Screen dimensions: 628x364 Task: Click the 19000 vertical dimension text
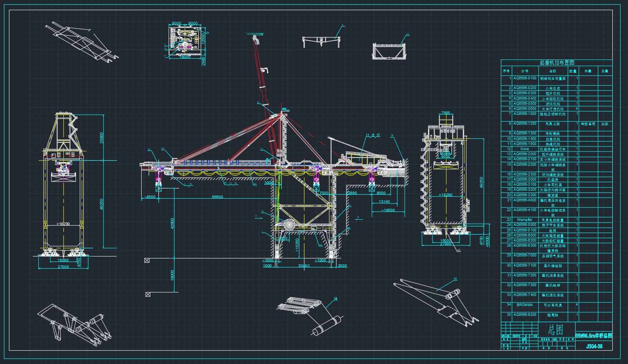[173, 275]
